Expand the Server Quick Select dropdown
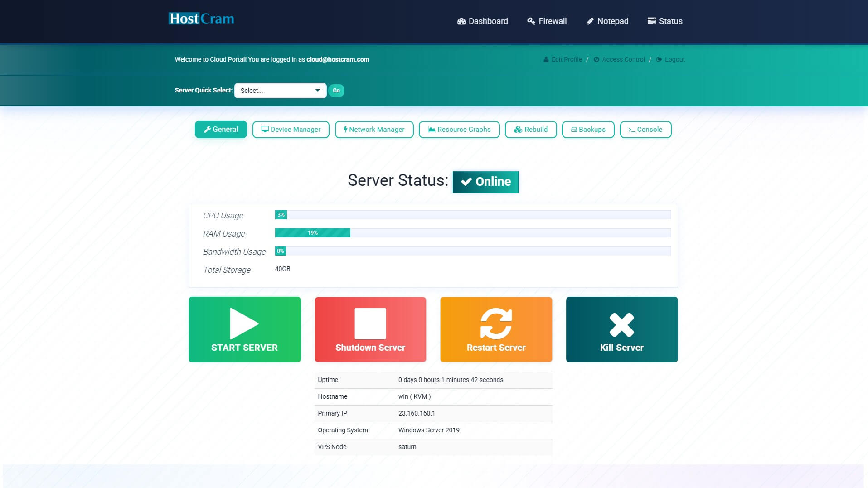The width and height of the screenshot is (868, 488). (x=280, y=91)
